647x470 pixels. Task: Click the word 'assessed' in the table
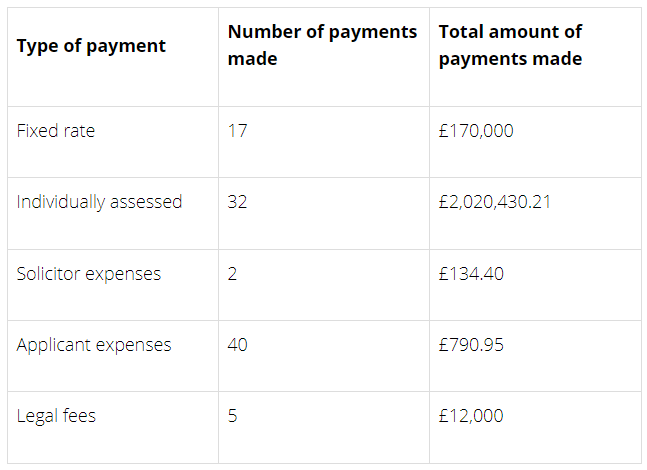point(146,202)
